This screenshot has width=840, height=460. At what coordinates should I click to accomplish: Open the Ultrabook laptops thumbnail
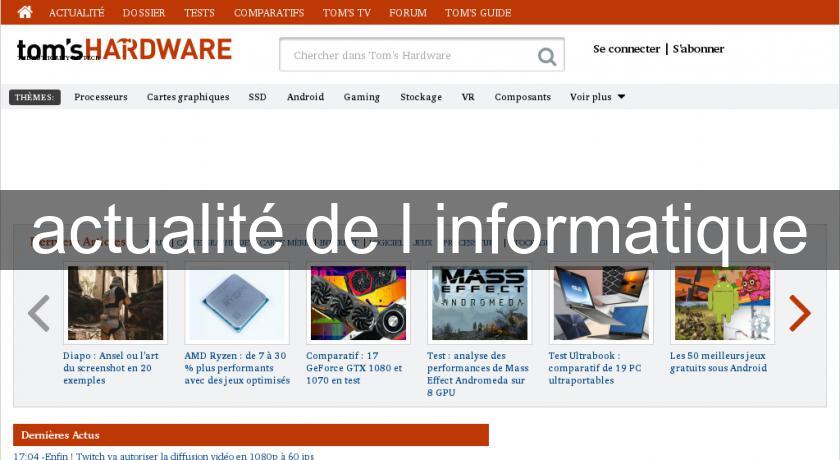point(601,303)
